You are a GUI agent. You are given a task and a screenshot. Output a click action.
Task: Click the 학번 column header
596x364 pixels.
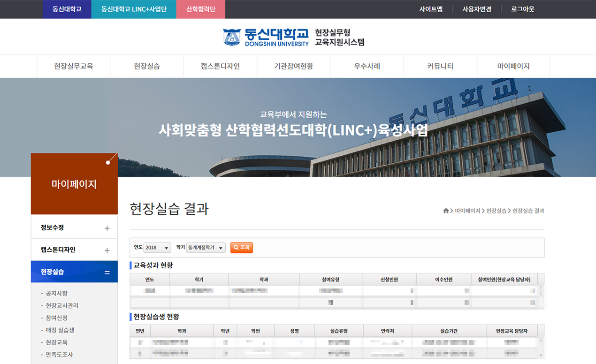pos(256,331)
